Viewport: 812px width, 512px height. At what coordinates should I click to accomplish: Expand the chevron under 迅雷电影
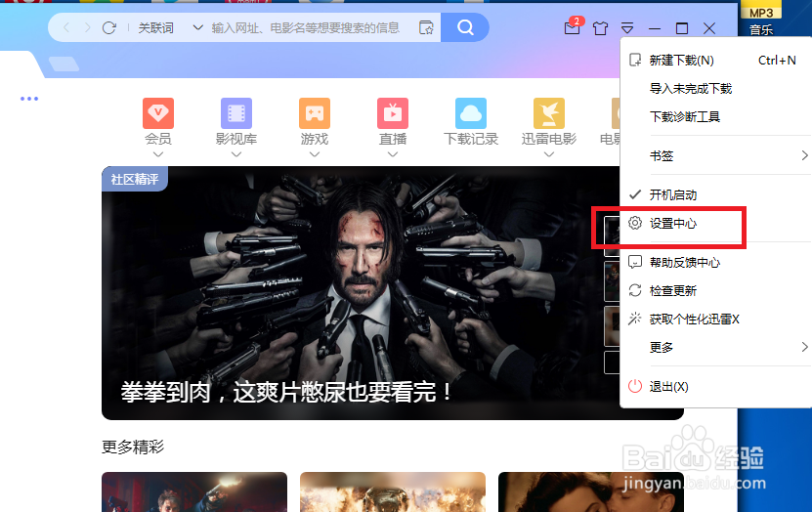[549, 154]
